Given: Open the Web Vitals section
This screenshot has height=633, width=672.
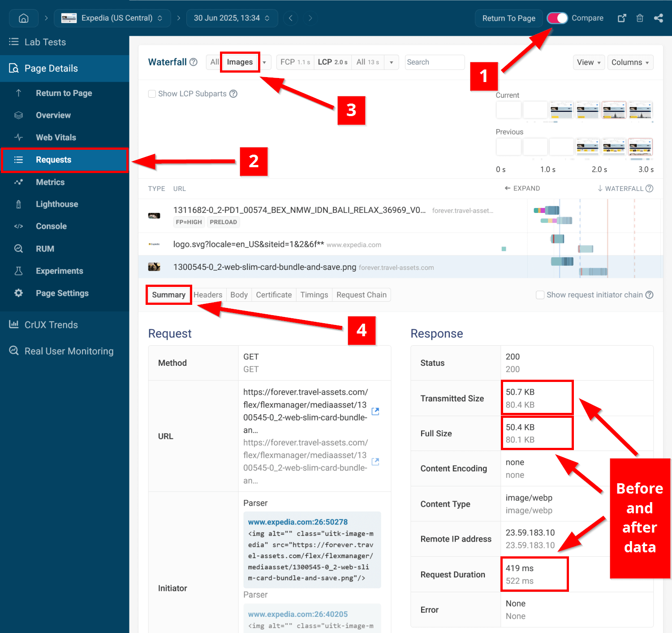Looking at the screenshot, I should point(65,137).
